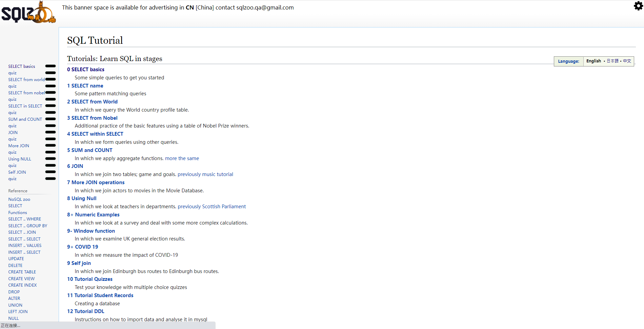Select English in the language box
Screen dimensions: 644x329
(593, 61)
